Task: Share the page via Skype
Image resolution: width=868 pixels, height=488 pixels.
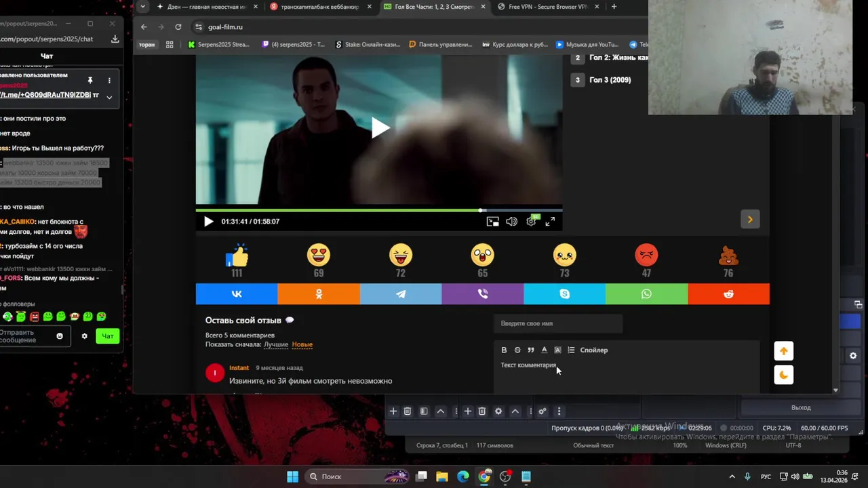Action: coord(564,294)
